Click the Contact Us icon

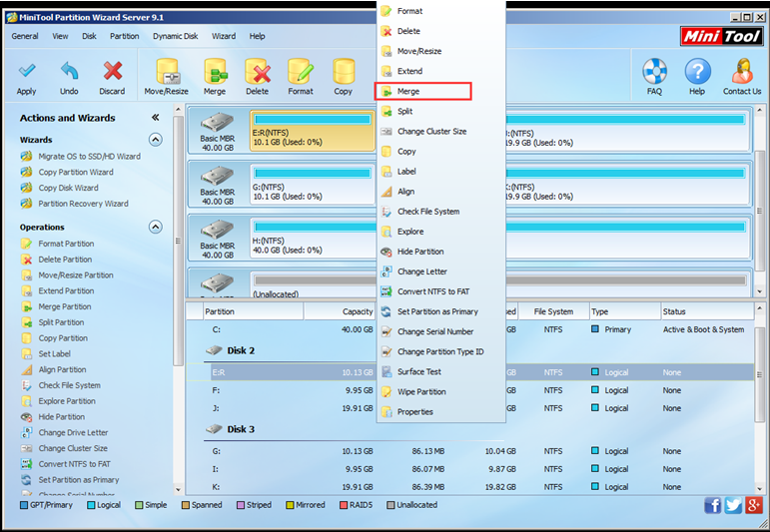pyautogui.click(x=742, y=72)
